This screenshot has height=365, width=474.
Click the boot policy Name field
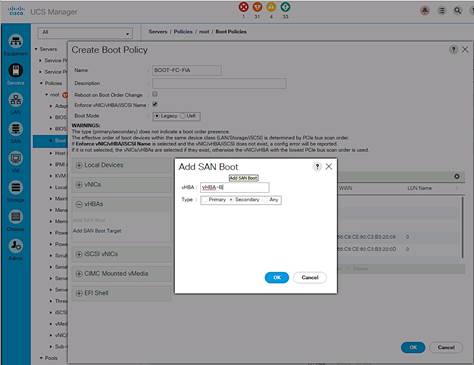[187, 70]
